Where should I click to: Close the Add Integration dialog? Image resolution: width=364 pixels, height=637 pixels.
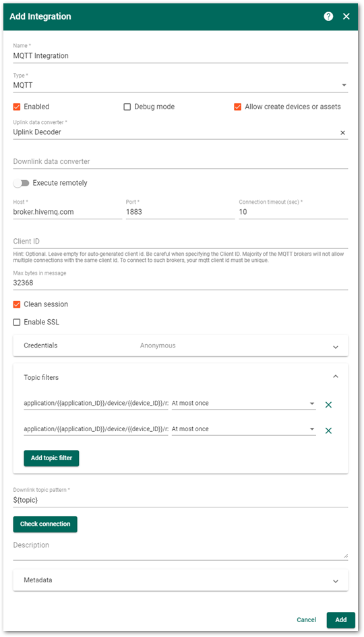(346, 16)
